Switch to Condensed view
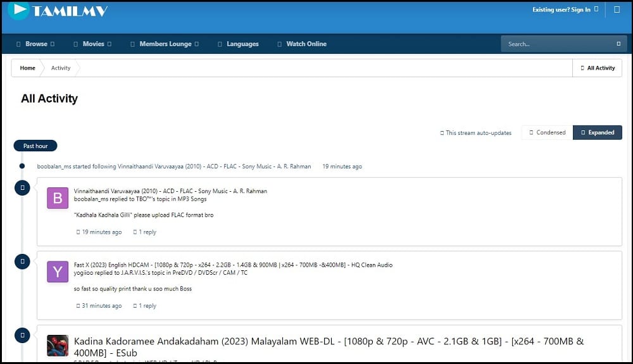This screenshot has height=364, width=633. click(x=547, y=132)
